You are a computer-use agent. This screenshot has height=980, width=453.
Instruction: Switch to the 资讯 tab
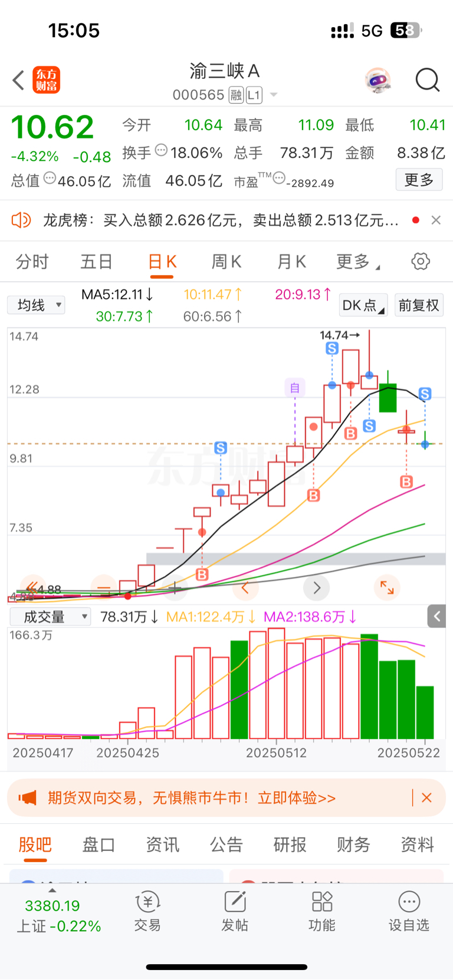pos(162,844)
